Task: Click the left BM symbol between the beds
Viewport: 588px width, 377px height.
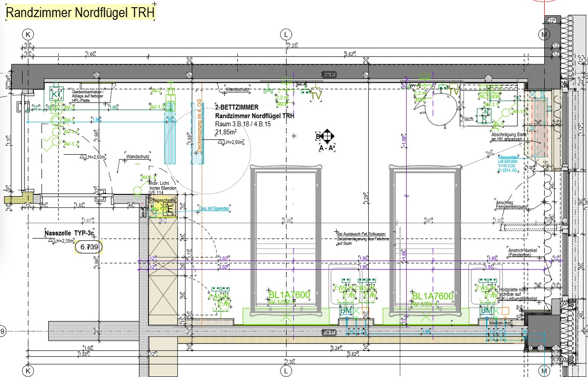Action: click(346, 310)
